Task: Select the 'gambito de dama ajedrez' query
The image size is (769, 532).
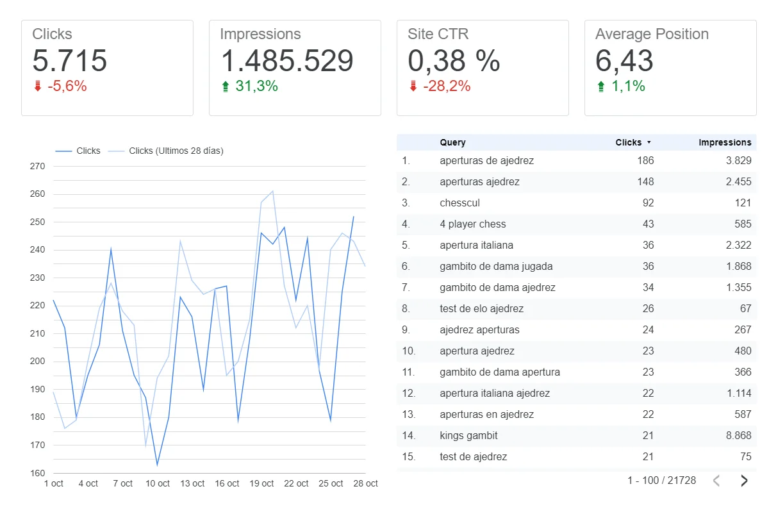Action: [x=497, y=288]
